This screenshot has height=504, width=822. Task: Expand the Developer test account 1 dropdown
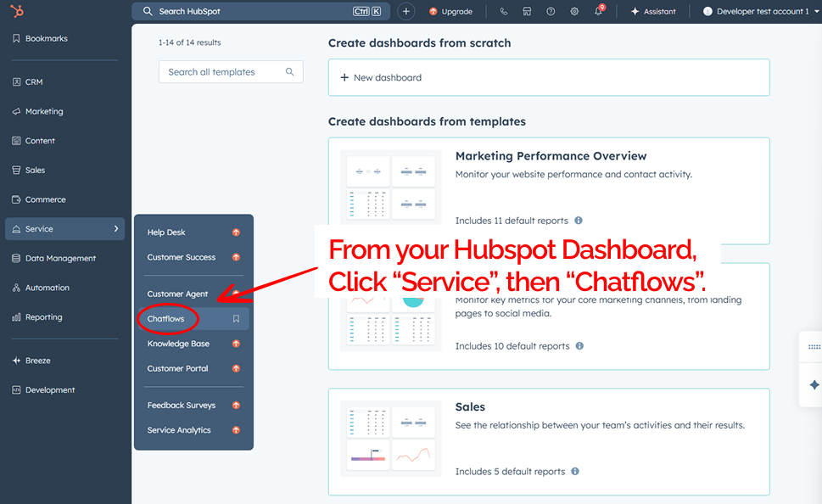coord(758,12)
